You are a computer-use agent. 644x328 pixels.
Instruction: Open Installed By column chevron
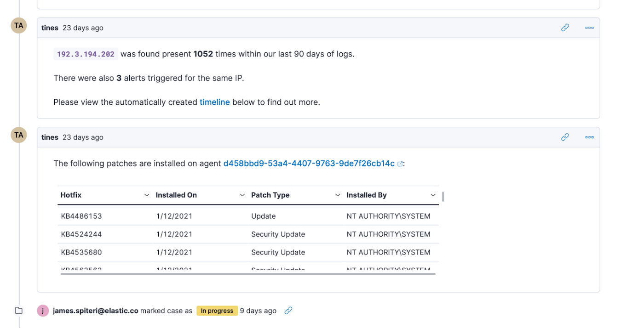[433, 195]
